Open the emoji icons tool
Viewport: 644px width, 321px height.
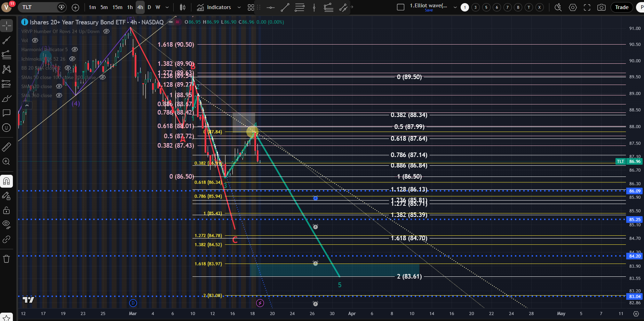pyautogui.click(x=7, y=128)
